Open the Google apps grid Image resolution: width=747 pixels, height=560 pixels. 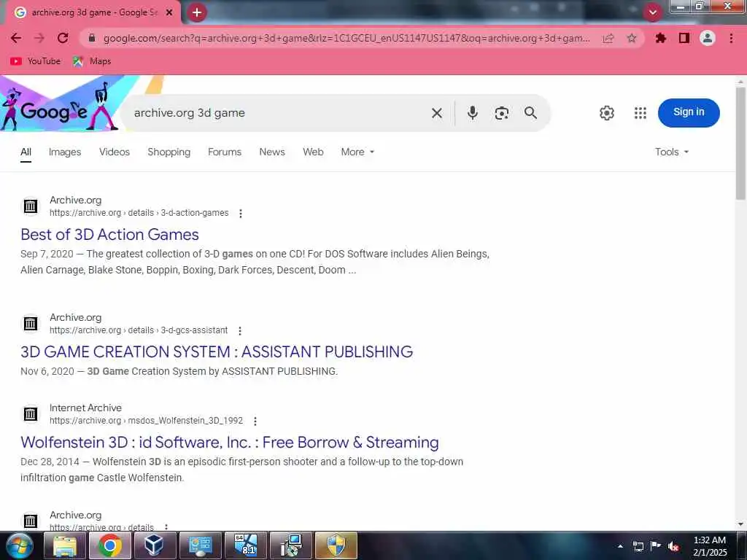(x=640, y=113)
